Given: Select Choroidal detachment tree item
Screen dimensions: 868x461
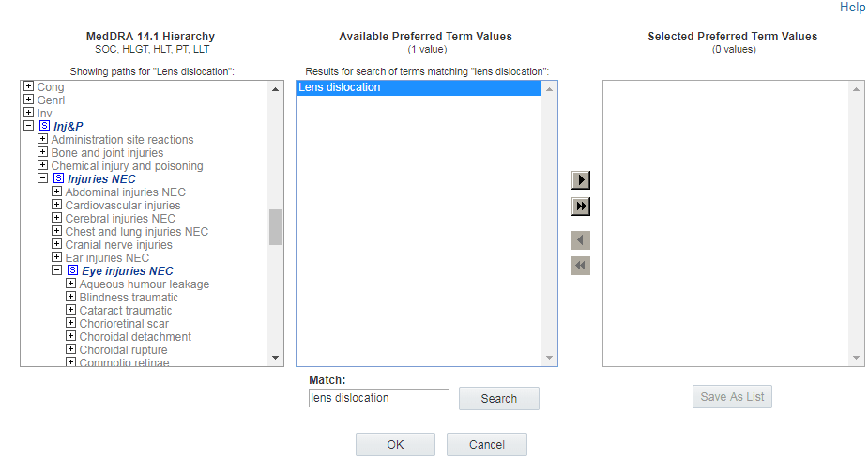Looking at the screenshot, I should pyautogui.click(x=135, y=337).
